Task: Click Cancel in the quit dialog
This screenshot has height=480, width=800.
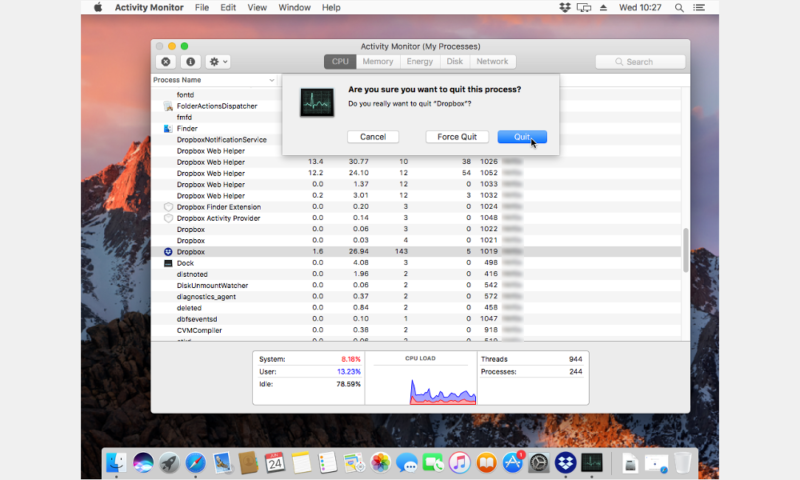Action: [x=373, y=137]
